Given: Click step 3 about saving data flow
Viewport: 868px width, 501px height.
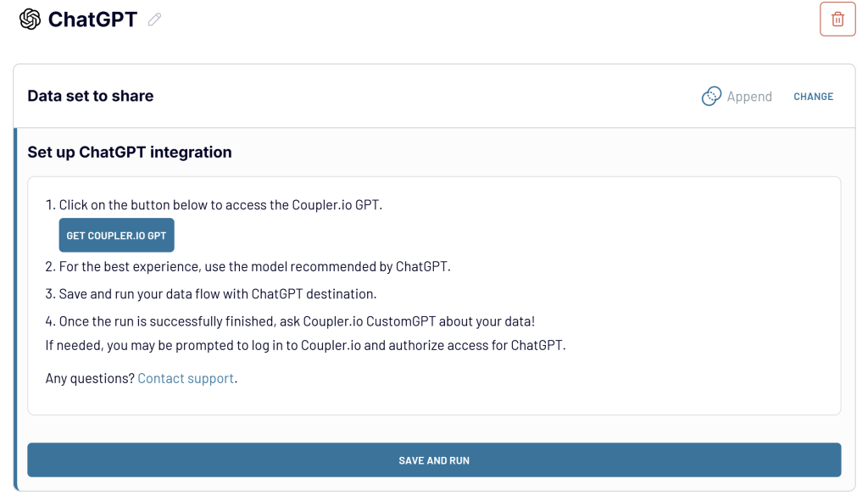Looking at the screenshot, I should coord(217,294).
